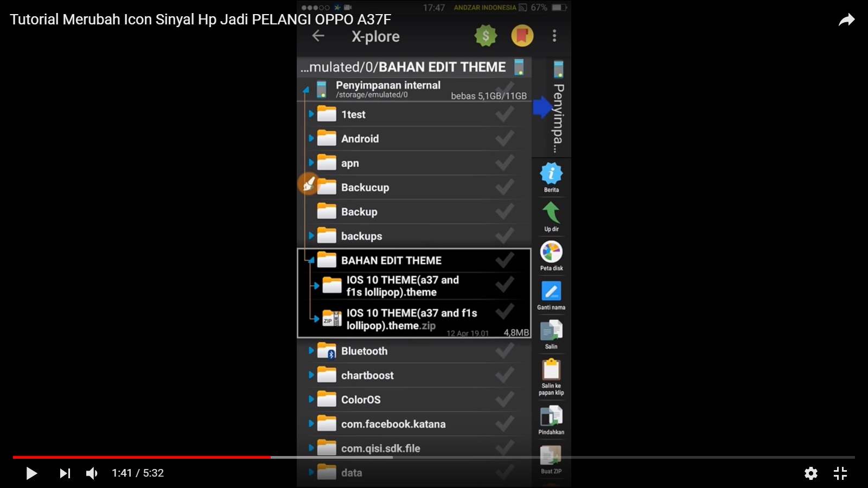Expand the Bluetooth folder
Viewport: 868px width, 488px height.
310,351
